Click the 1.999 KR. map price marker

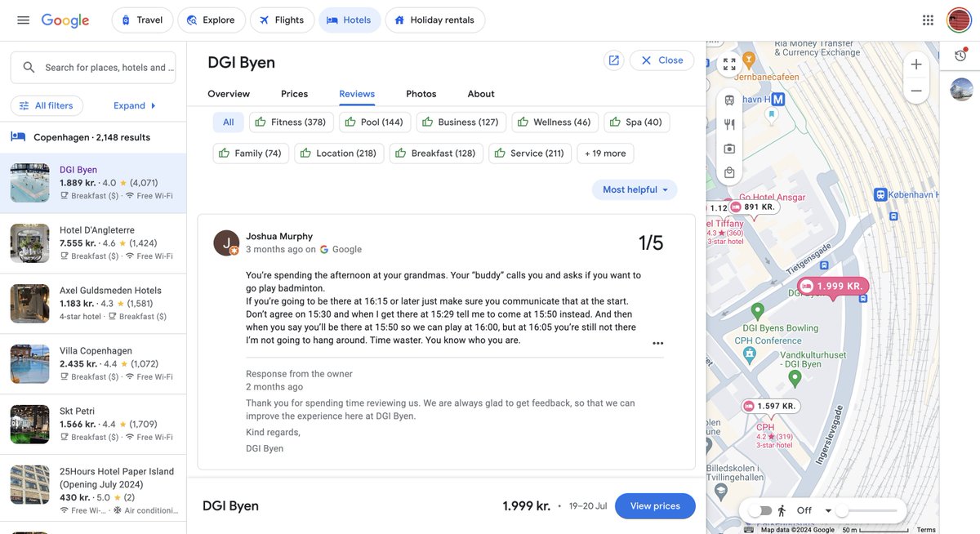832,287
